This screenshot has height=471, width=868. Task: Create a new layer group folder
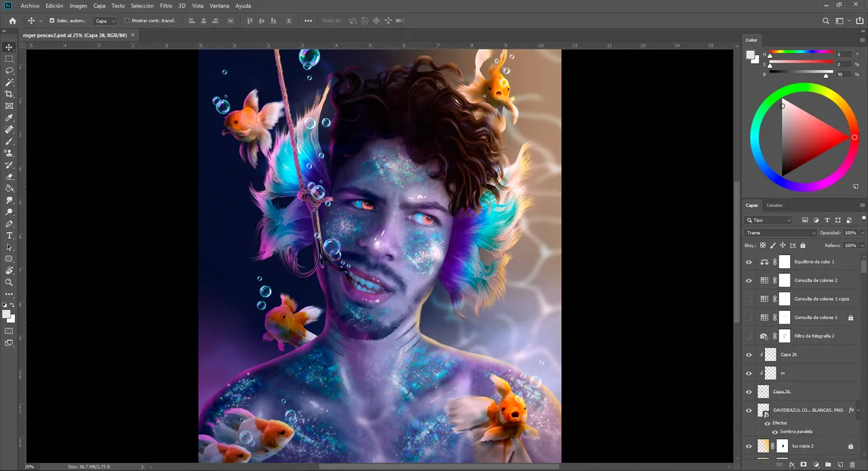[x=829, y=465]
